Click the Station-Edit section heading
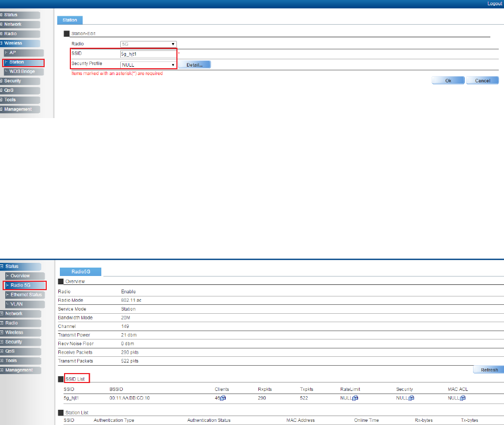504x425 pixels. pos(83,34)
